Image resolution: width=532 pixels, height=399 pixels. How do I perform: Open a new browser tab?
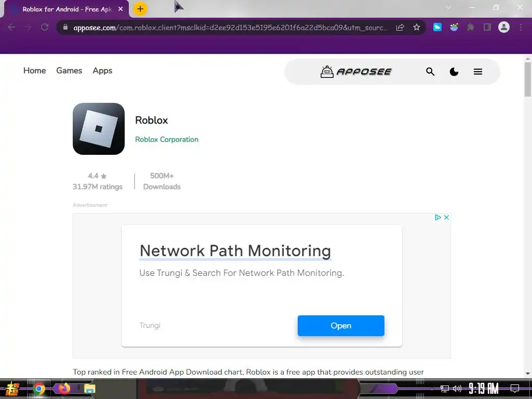coord(140,9)
